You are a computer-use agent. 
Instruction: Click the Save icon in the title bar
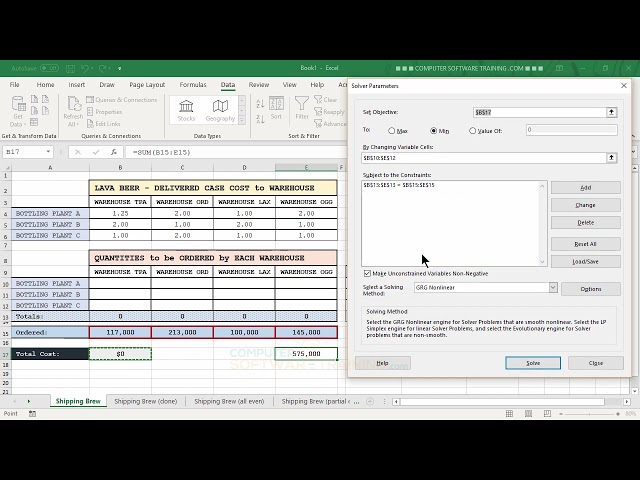pyautogui.click(x=70, y=68)
